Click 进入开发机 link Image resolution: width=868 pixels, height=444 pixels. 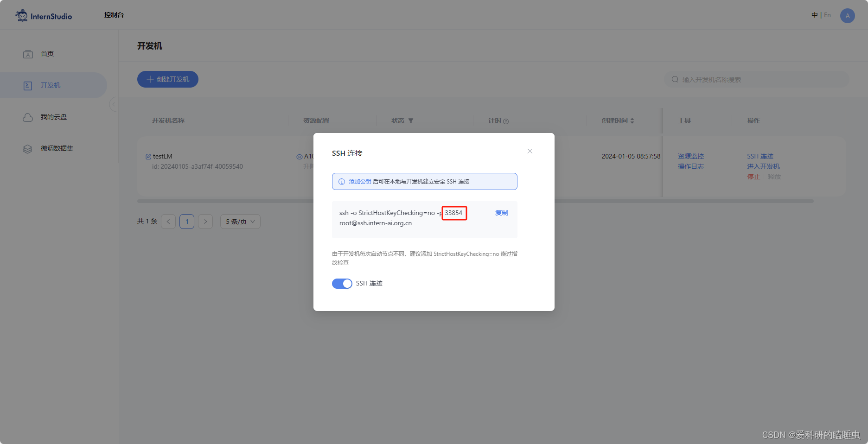click(763, 166)
